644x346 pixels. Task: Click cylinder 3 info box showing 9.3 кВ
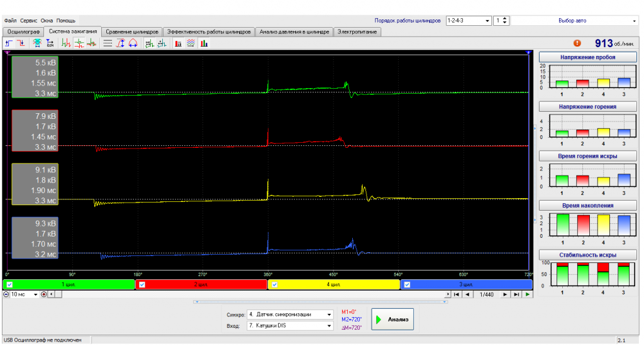pos(35,238)
